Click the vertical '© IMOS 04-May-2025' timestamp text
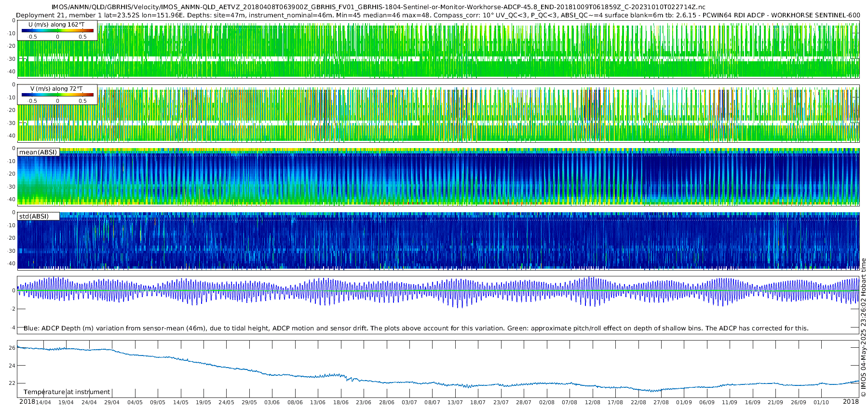The image size is (868, 410). pos(864,328)
